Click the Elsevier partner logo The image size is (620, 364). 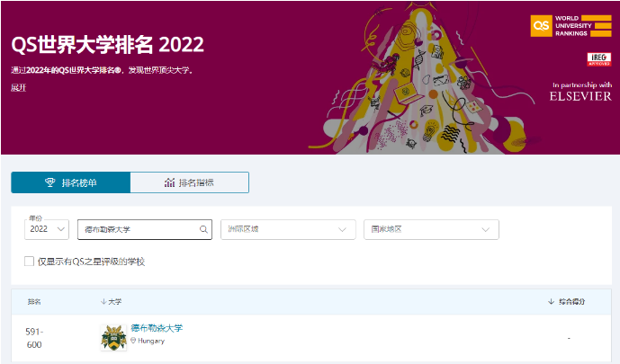point(580,96)
